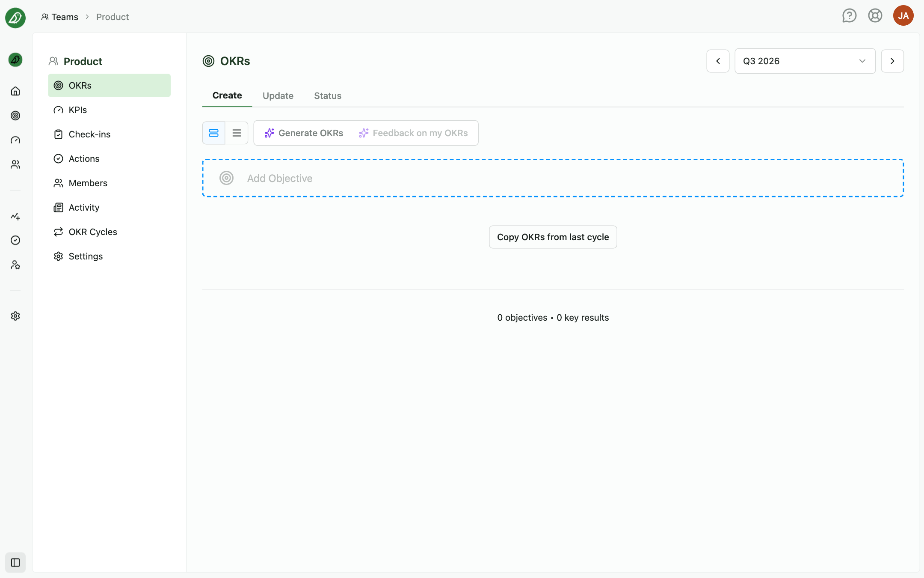Open the insights sparkline icon in rail
This screenshot has width=924, height=578.
(15, 216)
